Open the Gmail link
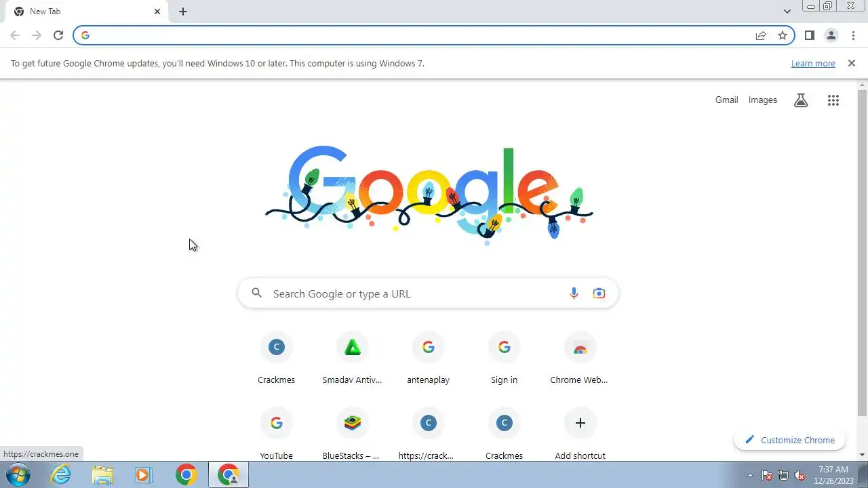The width and height of the screenshot is (868, 488). coord(726,100)
